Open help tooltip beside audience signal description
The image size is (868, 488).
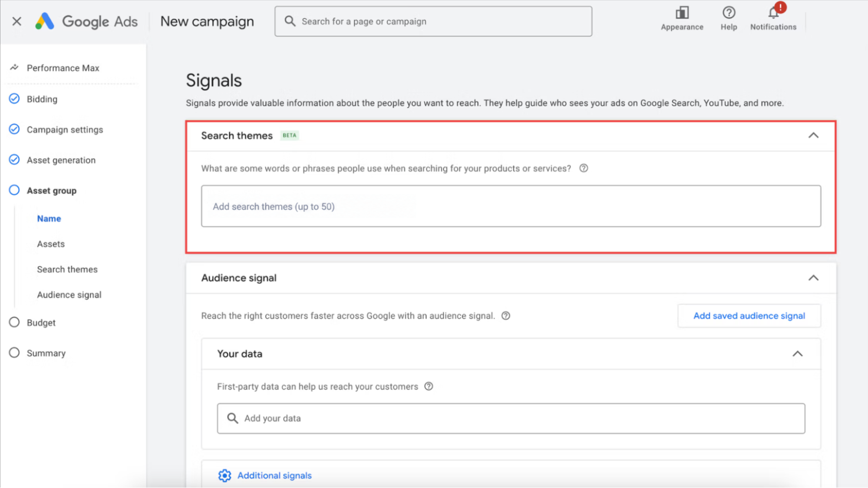click(506, 316)
